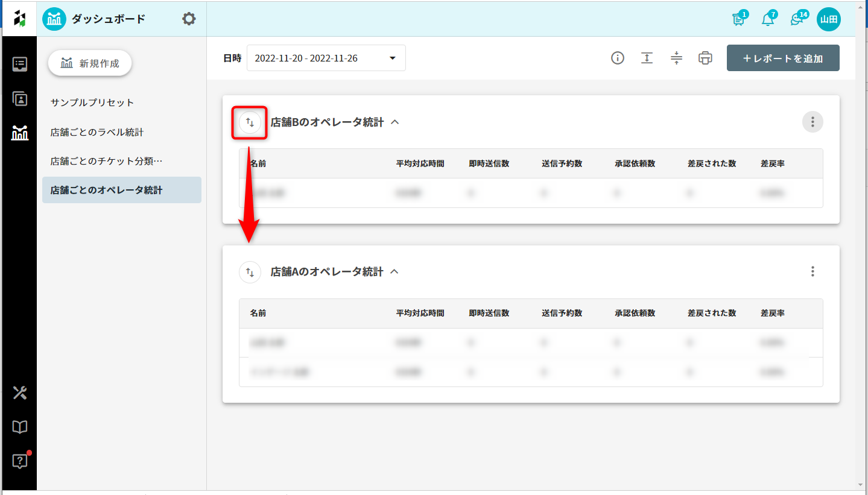
Task: Collapse the 店舗Bのオペレータ統計 report chevron
Action: [395, 122]
